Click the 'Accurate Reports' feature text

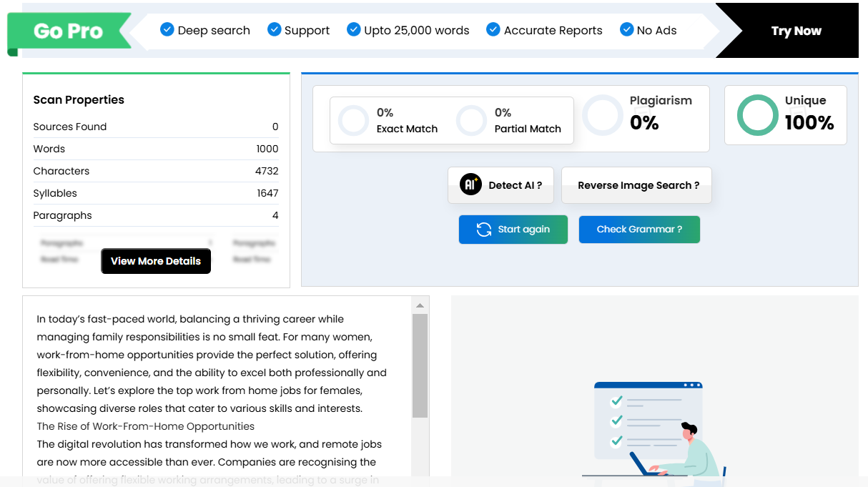pyautogui.click(x=553, y=30)
